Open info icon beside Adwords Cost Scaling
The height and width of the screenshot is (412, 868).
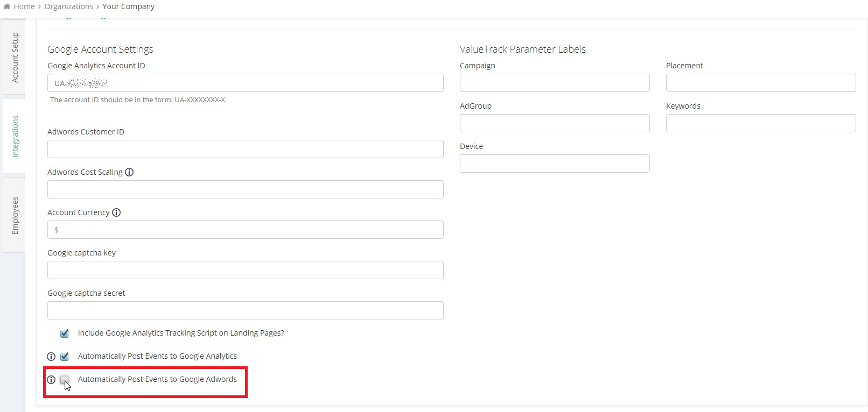tap(129, 172)
